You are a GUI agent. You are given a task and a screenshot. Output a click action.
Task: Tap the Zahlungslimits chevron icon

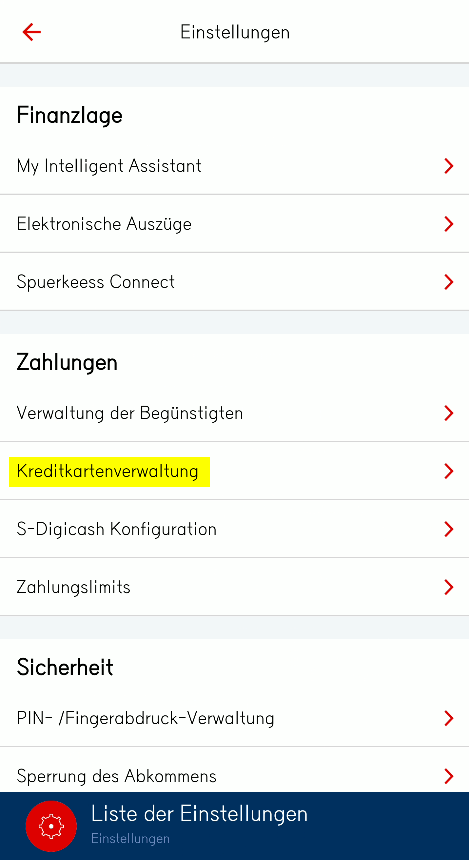pyautogui.click(x=449, y=587)
